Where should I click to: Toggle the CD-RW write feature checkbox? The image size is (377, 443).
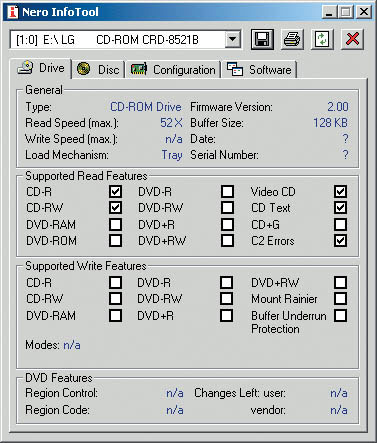pos(116,299)
